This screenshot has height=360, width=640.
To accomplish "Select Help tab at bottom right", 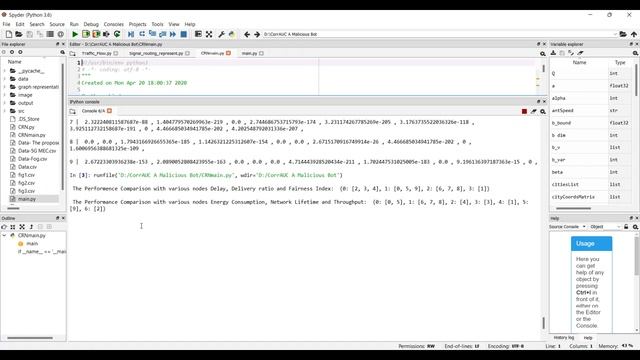I will [x=588, y=338].
